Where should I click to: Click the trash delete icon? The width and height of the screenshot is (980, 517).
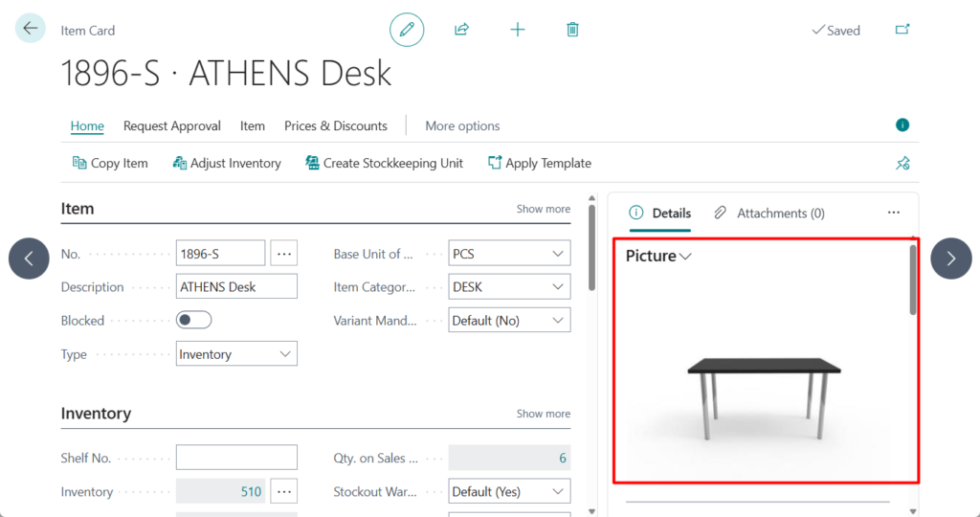pyautogui.click(x=572, y=30)
